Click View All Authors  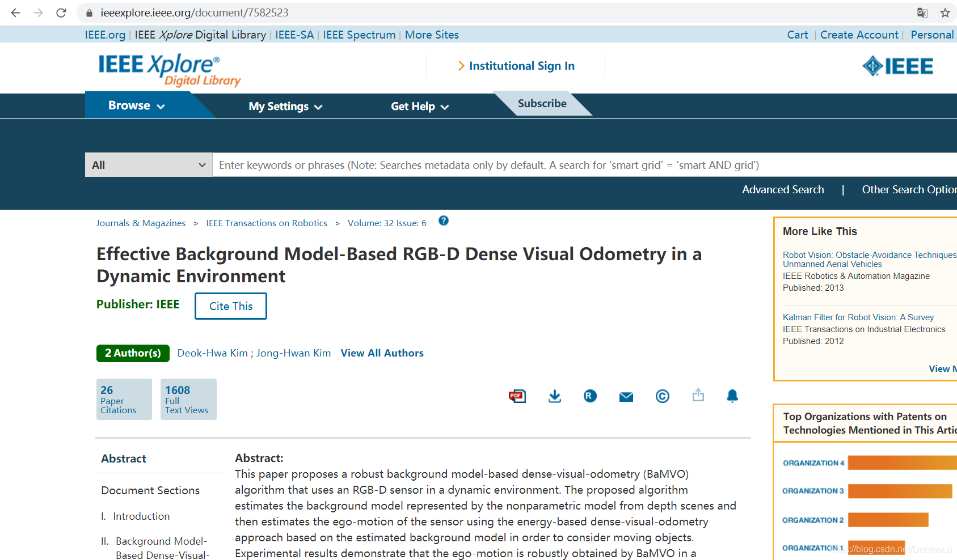382,353
